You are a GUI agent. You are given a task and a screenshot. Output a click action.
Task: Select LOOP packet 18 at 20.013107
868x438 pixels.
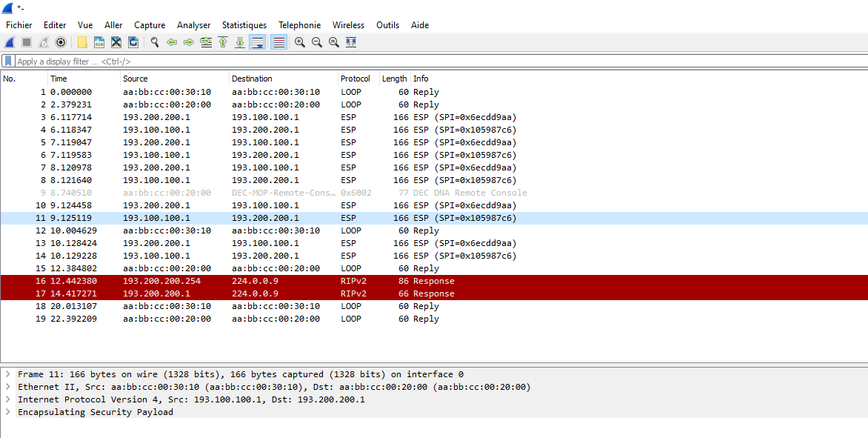pos(434,306)
